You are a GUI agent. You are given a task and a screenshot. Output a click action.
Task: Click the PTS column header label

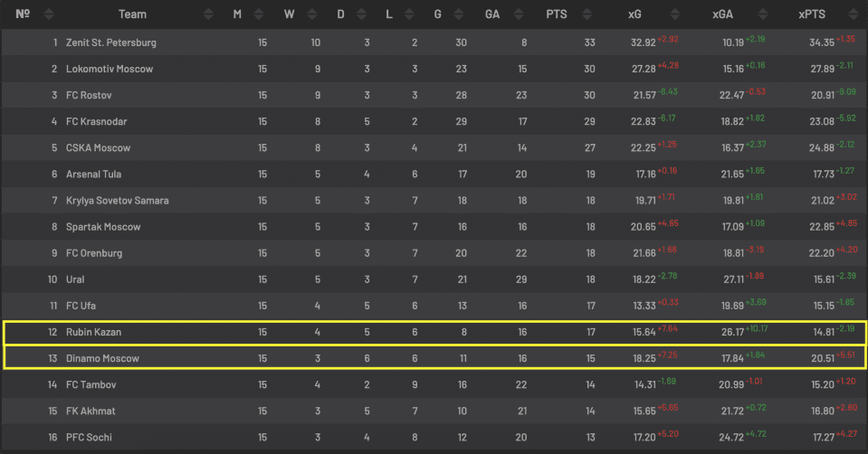click(557, 14)
